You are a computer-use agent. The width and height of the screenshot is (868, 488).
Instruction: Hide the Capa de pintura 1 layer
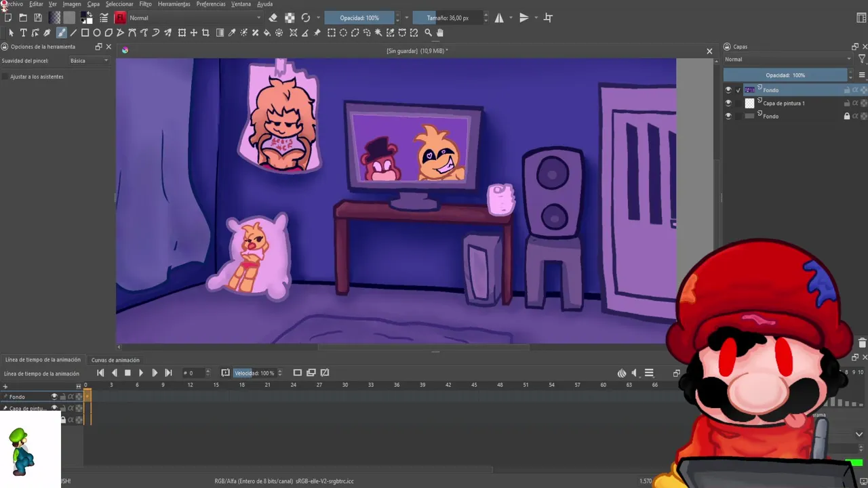click(x=728, y=103)
